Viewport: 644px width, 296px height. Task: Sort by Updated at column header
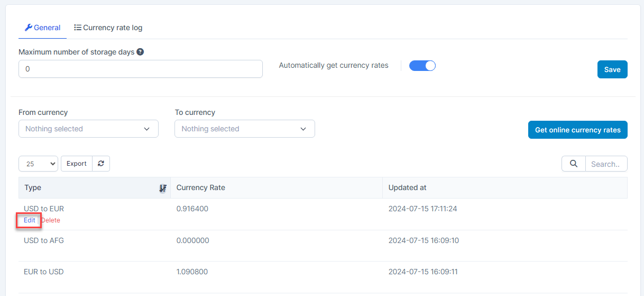pyautogui.click(x=407, y=187)
